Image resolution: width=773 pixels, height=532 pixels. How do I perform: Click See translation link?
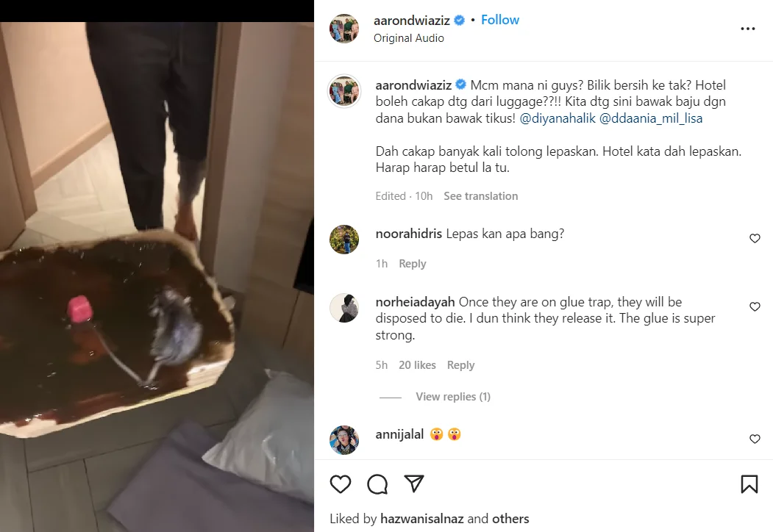pos(481,196)
